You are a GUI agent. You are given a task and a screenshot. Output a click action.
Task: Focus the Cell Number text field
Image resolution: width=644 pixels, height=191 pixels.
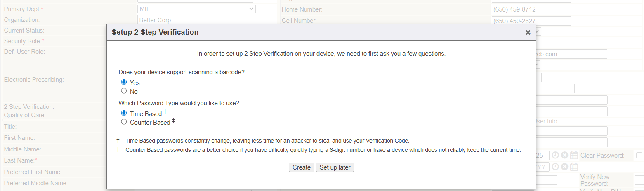coord(531,21)
